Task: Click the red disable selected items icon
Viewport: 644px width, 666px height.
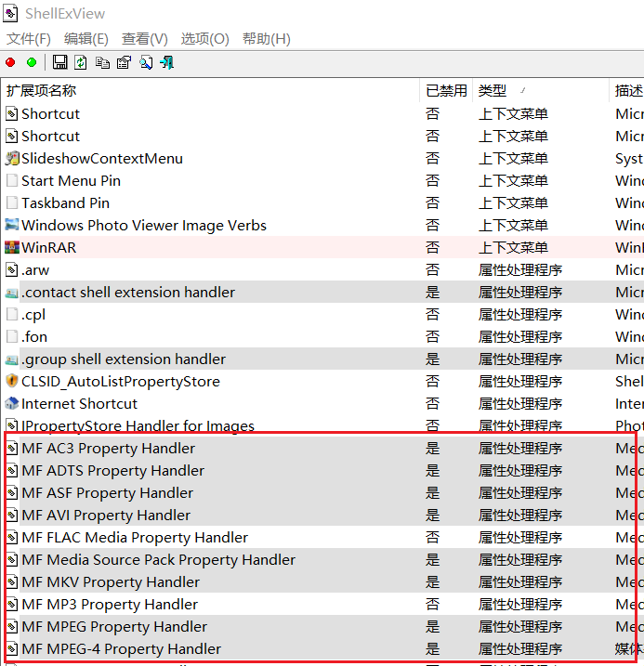Action: [10, 62]
